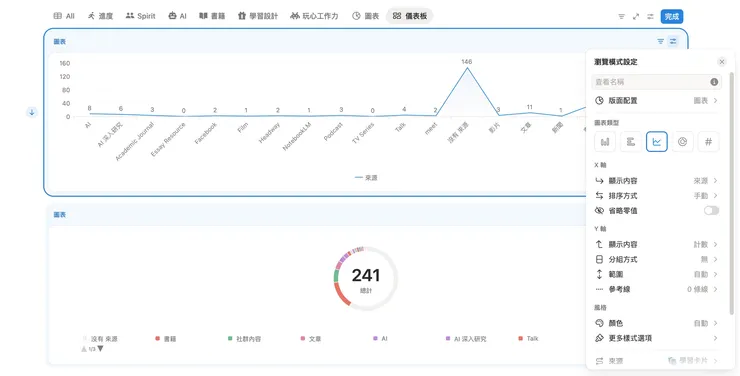Image resolution: width=740 pixels, height=376 pixels.
Task: Open the 顏色 color option
Action: tap(656, 323)
